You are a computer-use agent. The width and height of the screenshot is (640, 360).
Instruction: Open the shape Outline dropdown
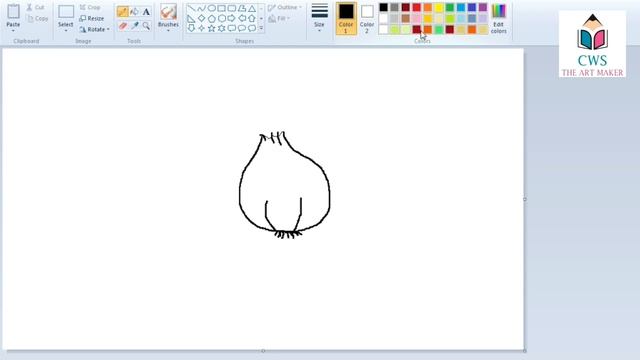(285, 7)
